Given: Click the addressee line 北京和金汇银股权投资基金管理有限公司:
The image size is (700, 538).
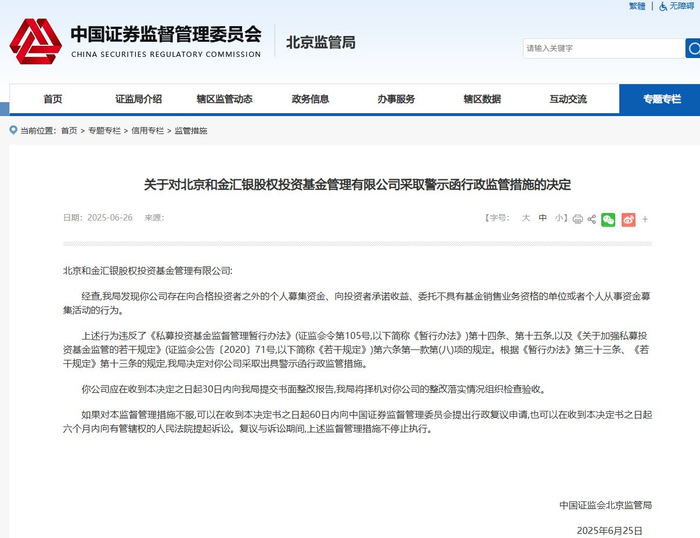Looking at the screenshot, I should pos(148,271).
